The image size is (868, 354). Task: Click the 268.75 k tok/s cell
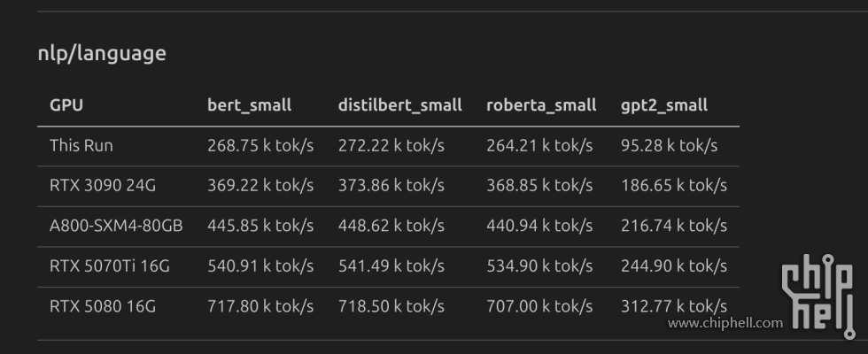tap(260, 145)
